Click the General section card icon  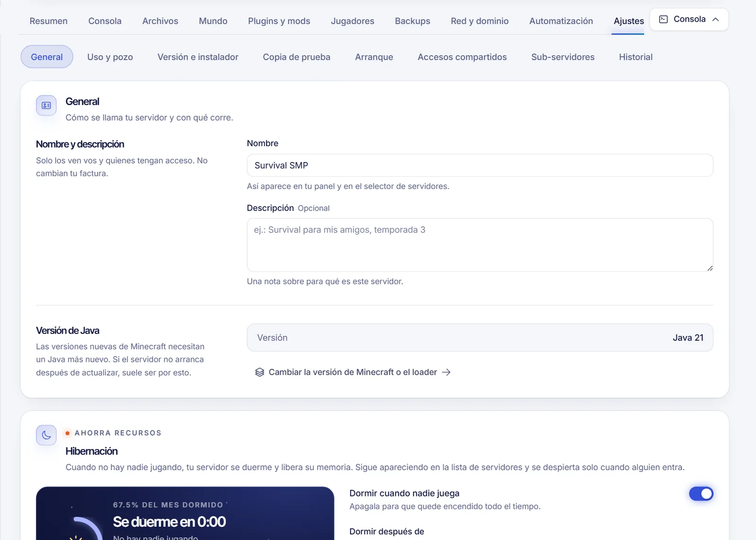(46, 105)
